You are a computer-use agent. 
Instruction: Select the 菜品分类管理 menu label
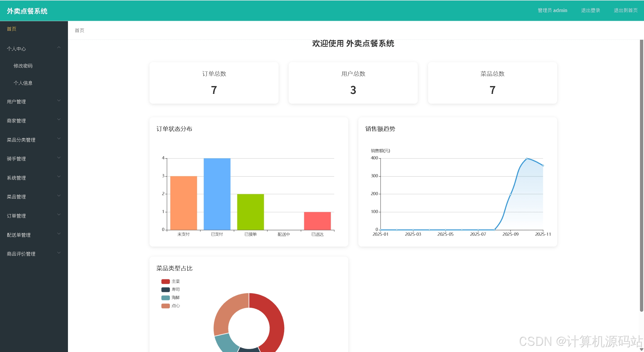21,140
